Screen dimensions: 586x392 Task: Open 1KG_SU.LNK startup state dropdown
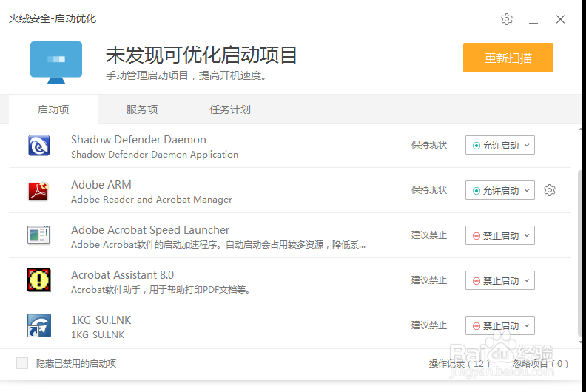coord(499,325)
